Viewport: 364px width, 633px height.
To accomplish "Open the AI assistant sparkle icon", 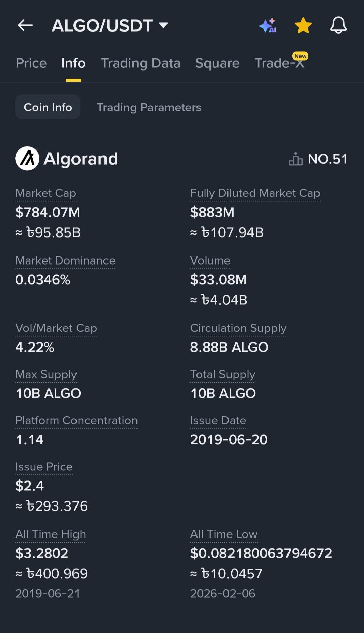I will pyautogui.click(x=268, y=25).
